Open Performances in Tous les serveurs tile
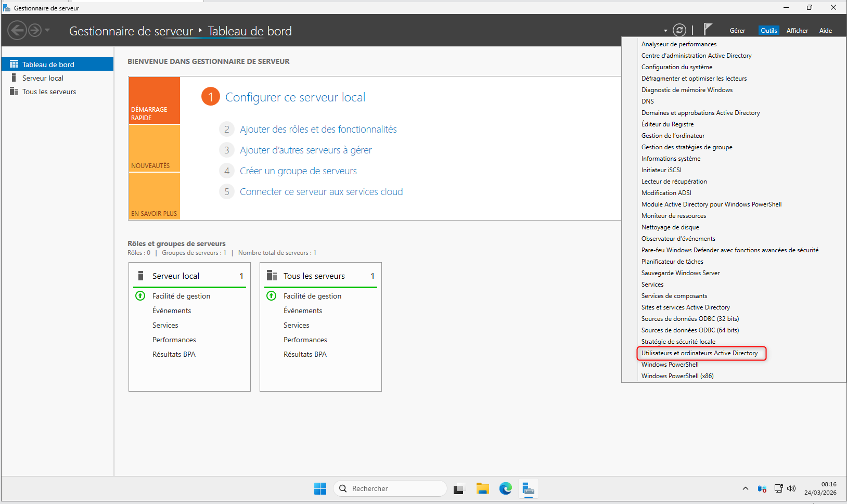The width and height of the screenshot is (847, 504). [305, 340]
